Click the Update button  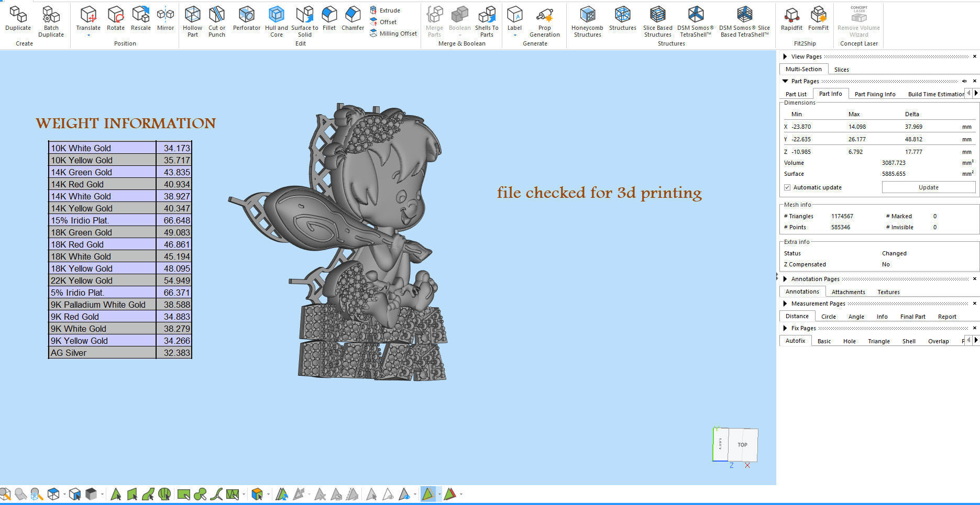(x=928, y=187)
